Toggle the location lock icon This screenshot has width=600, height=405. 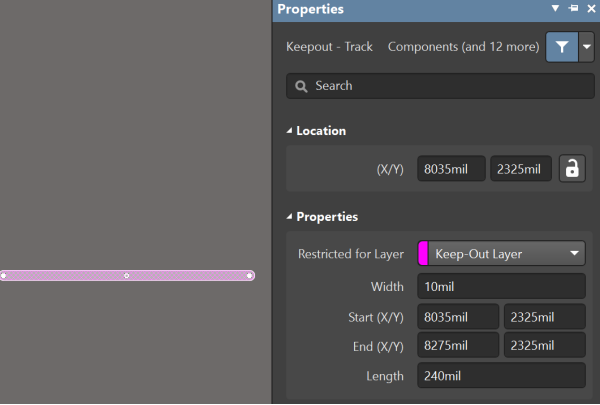coord(572,169)
